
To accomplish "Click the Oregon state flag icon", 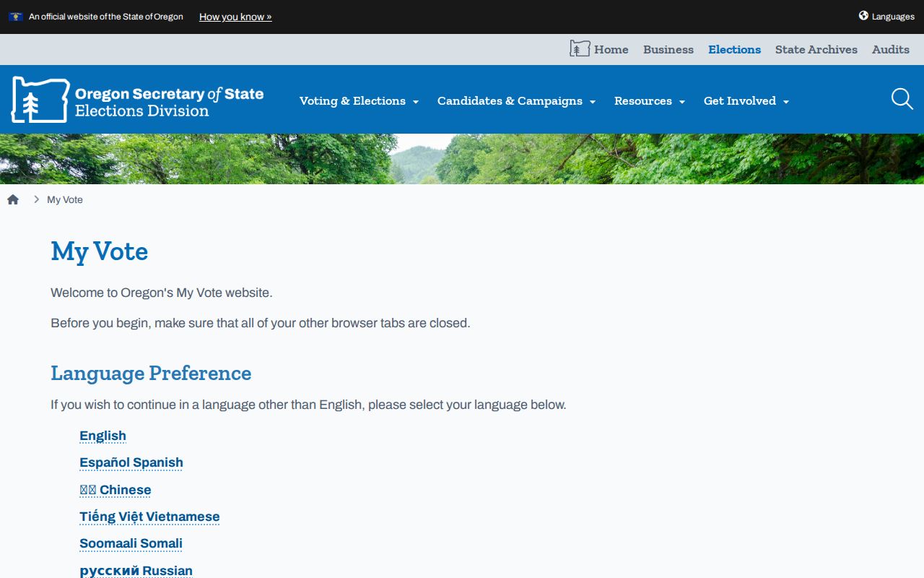I will [16, 17].
